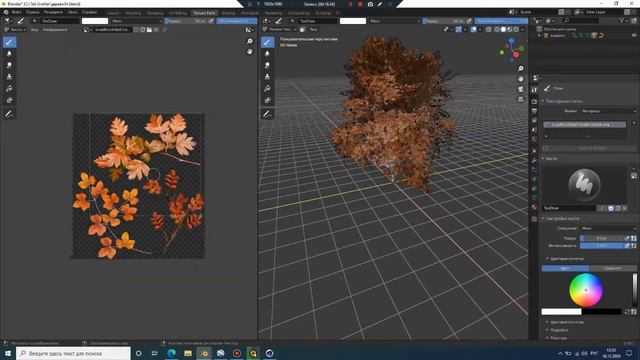Select the Smear tool in 3D viewport toolbar
Viewport: 640px width, 360px height.
[268, 65]
